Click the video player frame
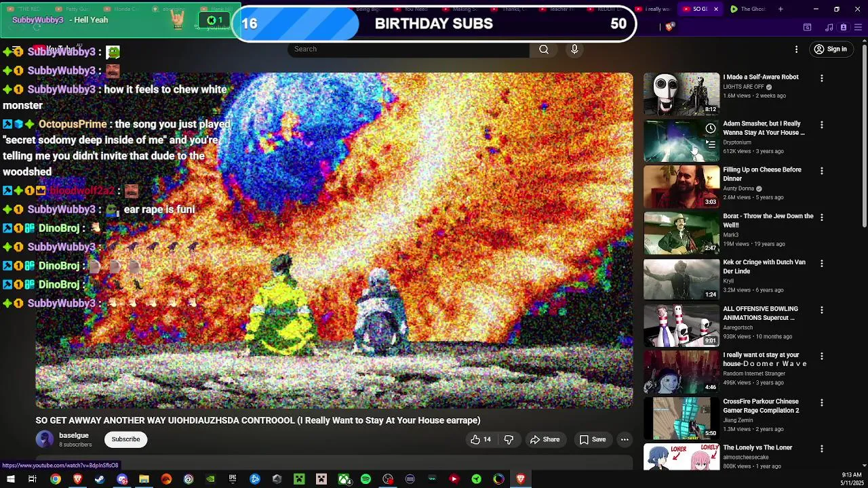This screenshot has height=488, width=868. click(334, 240)
